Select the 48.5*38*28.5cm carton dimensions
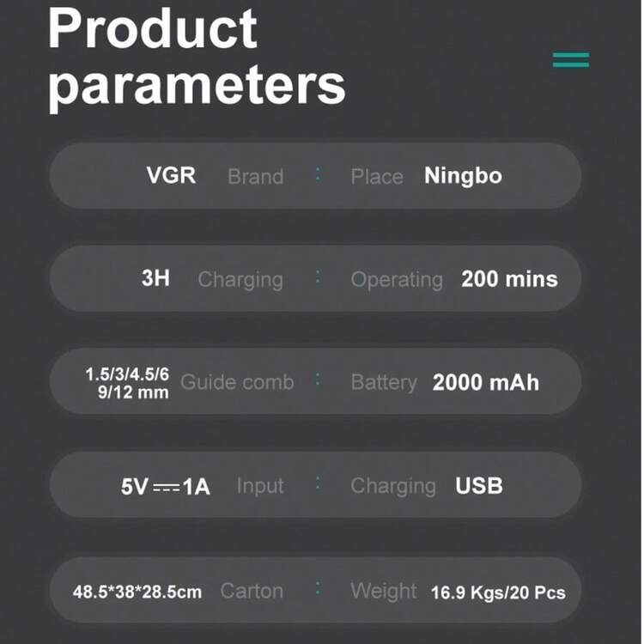 (137, 592)
